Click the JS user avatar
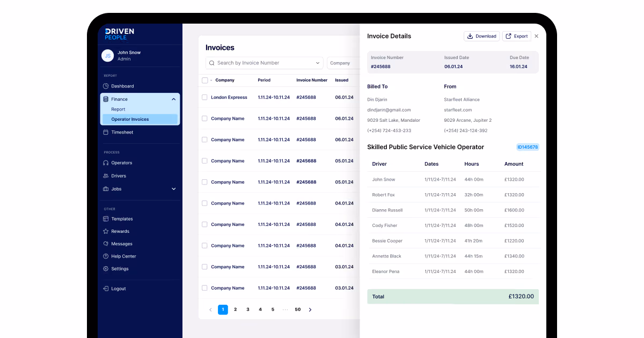644x338 pixels. click(108, 55)
